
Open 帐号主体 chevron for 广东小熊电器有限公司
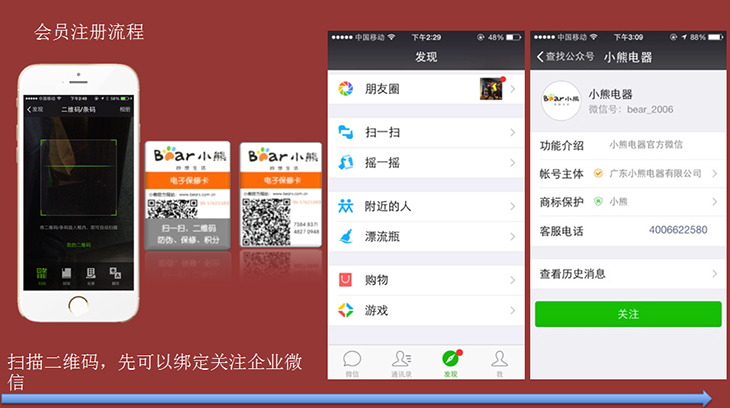coord(715,173)
